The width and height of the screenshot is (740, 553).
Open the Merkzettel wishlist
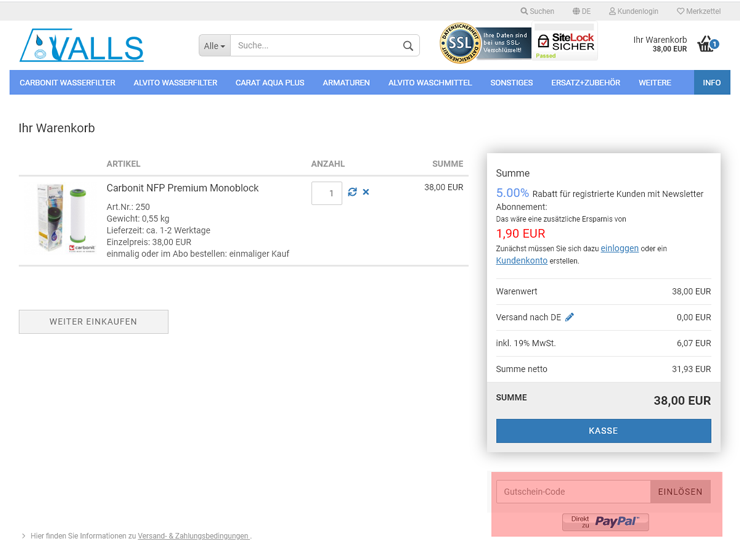coord(699,11)
